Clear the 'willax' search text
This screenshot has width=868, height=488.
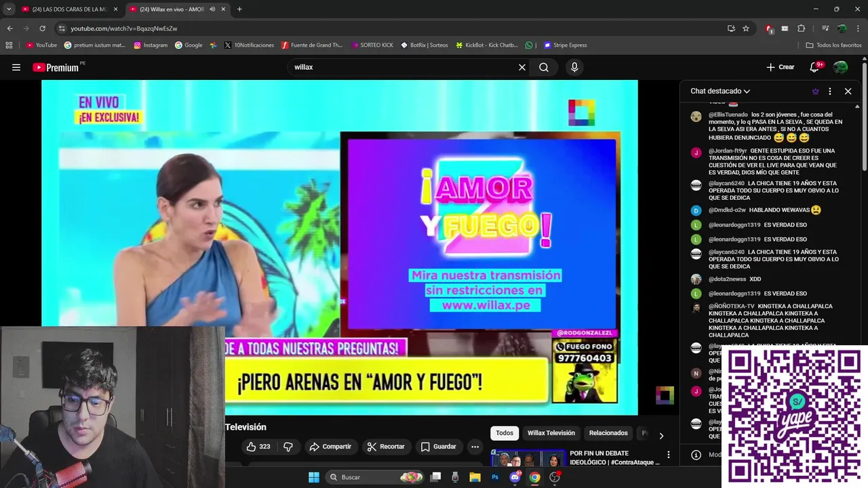click(x=522, y=67)
